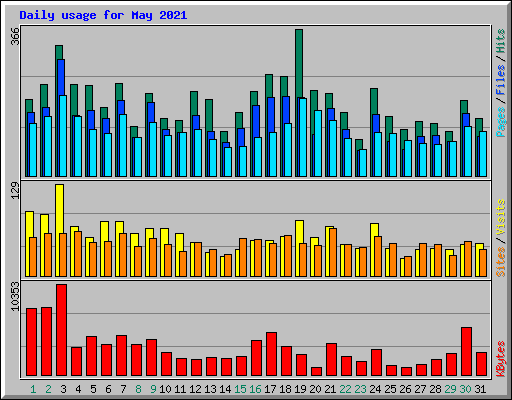Click day label 5 on the x-axis

(x=93, y=389)
